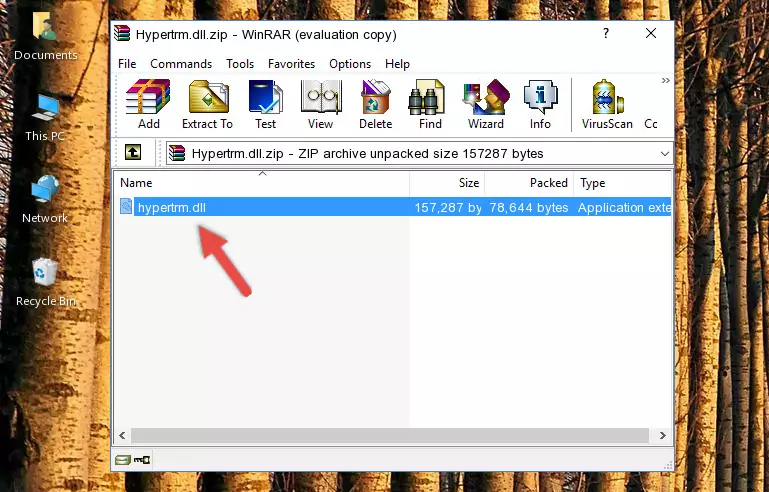Image resolution: width=769 pixels, height=492 pixels.
Task: Start VirusScan on the archive
Action: coord(607,104)
